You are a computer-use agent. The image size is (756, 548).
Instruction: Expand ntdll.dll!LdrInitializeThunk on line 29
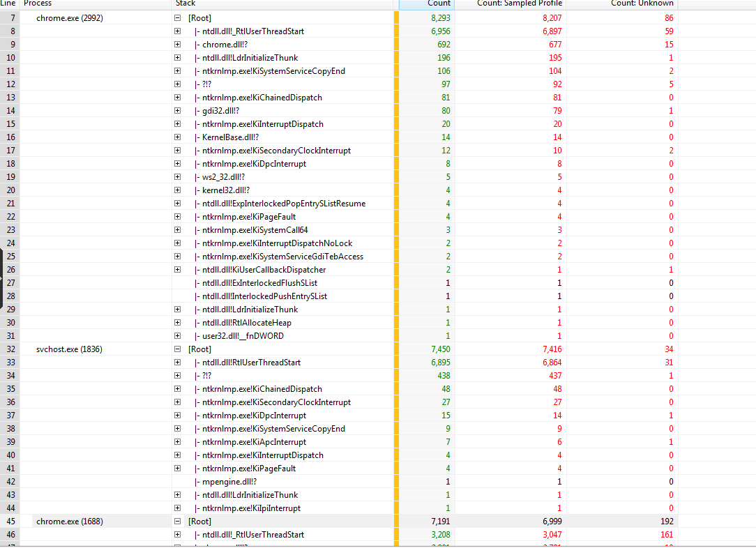[x=177, y=310]
